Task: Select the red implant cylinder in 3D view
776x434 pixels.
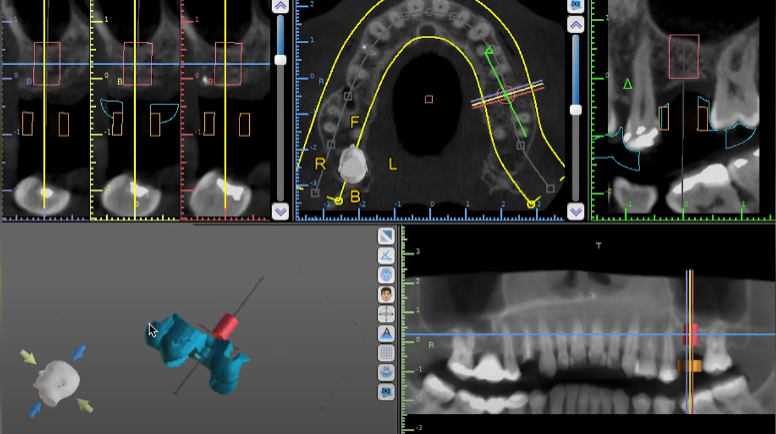Action: (224, 326)
